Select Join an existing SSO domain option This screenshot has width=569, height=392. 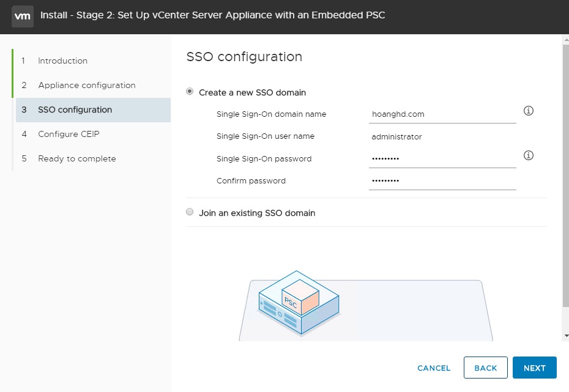tap(190, 212)
